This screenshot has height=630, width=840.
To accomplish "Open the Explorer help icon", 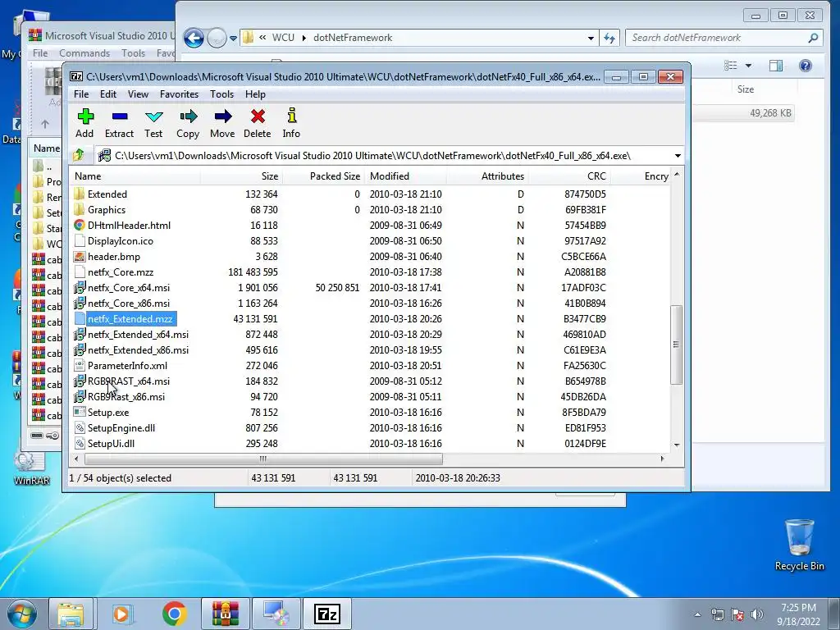I will (806, 66).
